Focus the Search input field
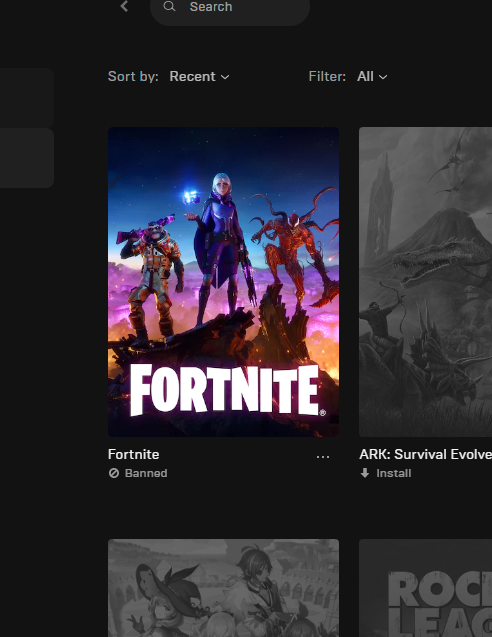Image resolution: width=492 pixels, height=637 pixels. pyautogui.click(x=230, y=7)
